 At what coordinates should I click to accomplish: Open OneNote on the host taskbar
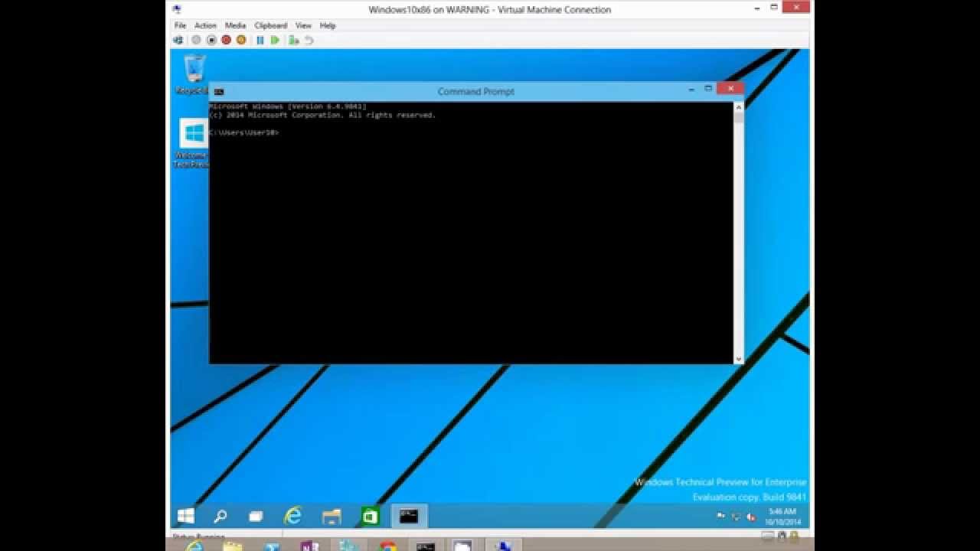(x=310, y=546)
